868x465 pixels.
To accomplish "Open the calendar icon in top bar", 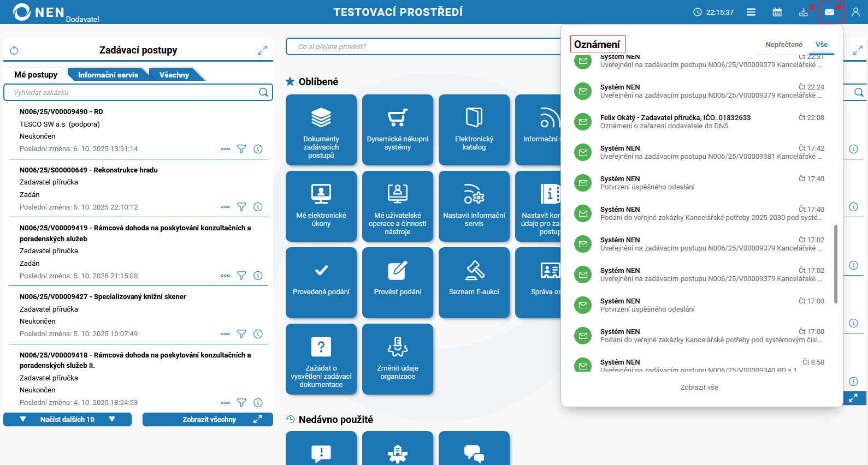I will tap(777, 12).
